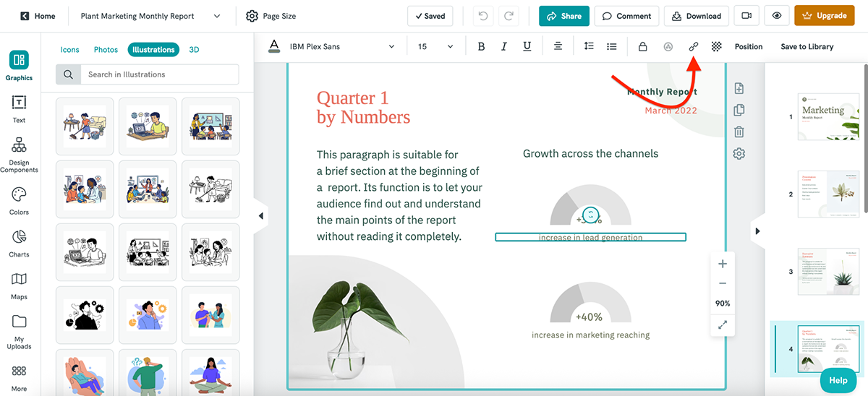Screen dimensions: 868x396
Task: Collapse the left graphics panel
Action: tap(260, 216)
